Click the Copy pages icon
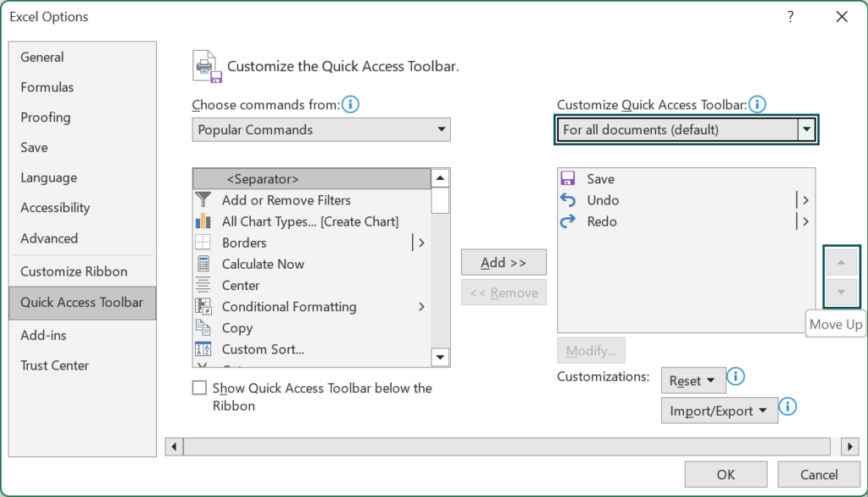 (203, 327)
